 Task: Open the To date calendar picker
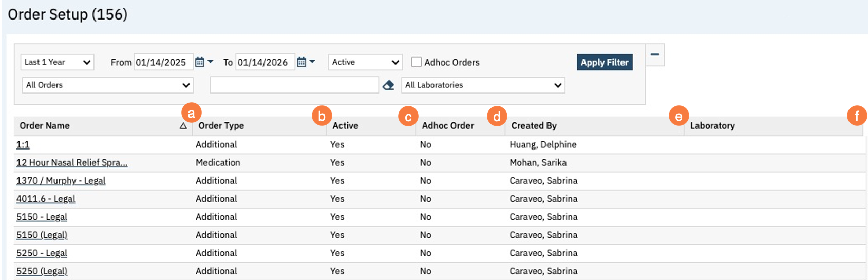click(301, 62)
